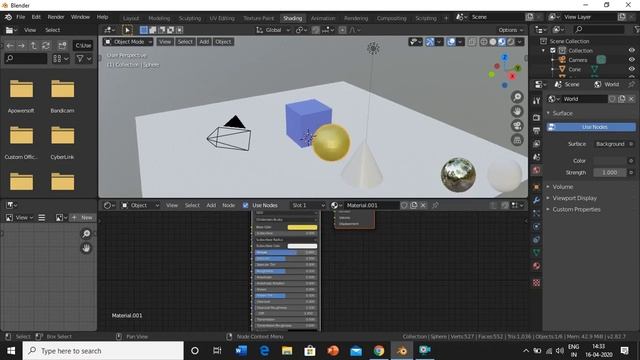The width and height of the screenshot is (640, 360).
Task: Click the viewport zoom magnifier icon
Action: point(517,97)
